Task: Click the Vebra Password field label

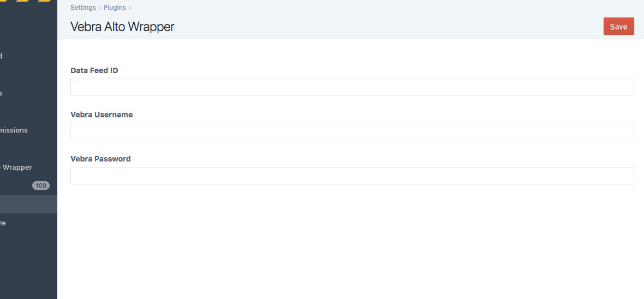Action: tap(100, 159)
